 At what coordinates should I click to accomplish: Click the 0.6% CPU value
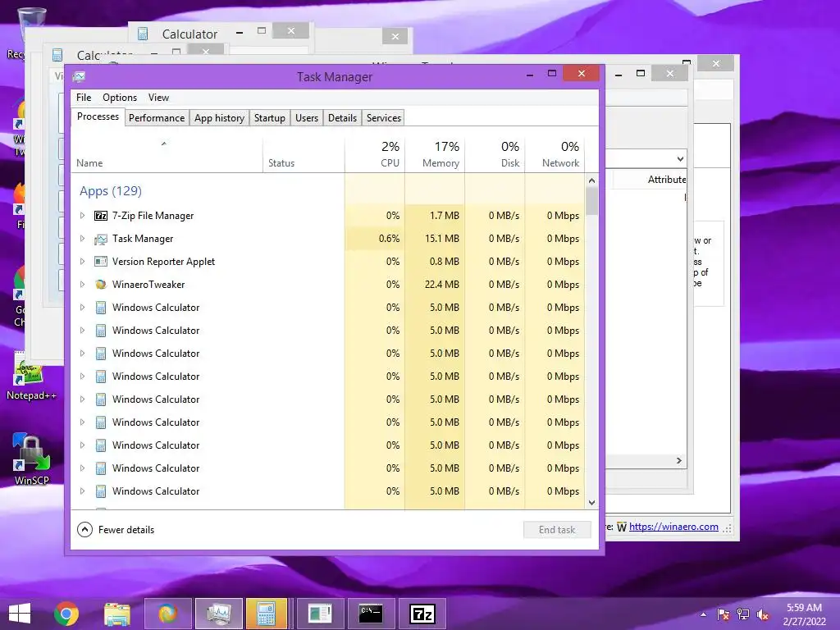point(389,239)
